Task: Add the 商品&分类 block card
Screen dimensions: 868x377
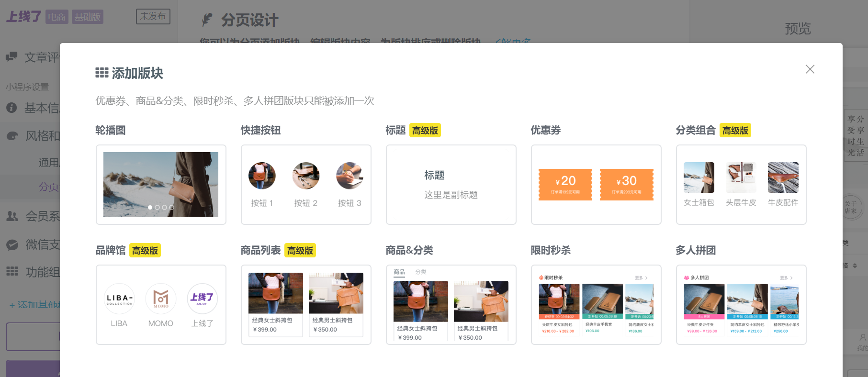Action: (451, 305)
